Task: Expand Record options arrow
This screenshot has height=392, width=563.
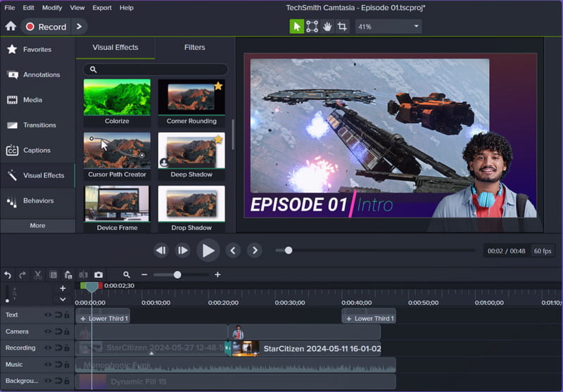Action: pyautogui.click(x=80, y=27)
